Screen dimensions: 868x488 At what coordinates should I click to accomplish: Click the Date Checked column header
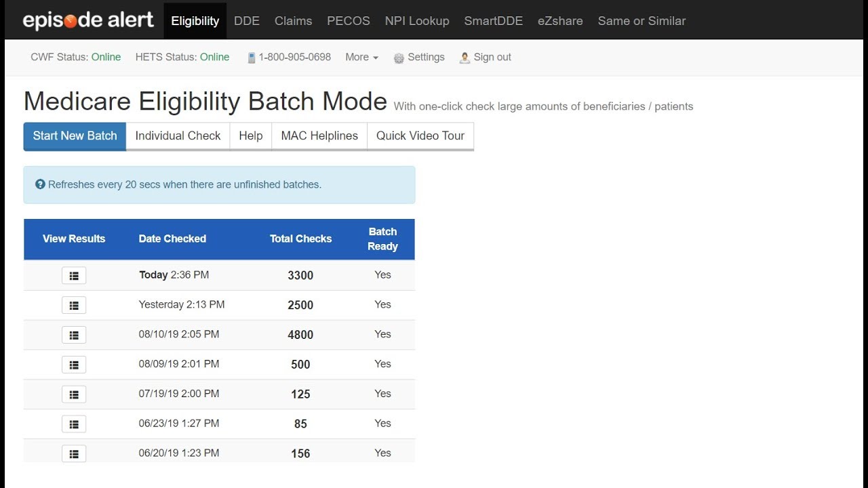coord(172,239)
